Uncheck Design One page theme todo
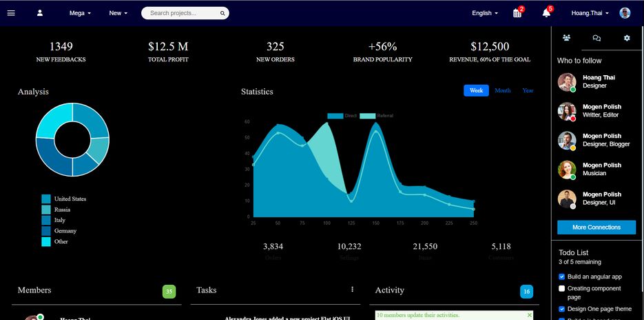This screenshot has height=320, width=644. pyautogui.click(x=562, y=309)
